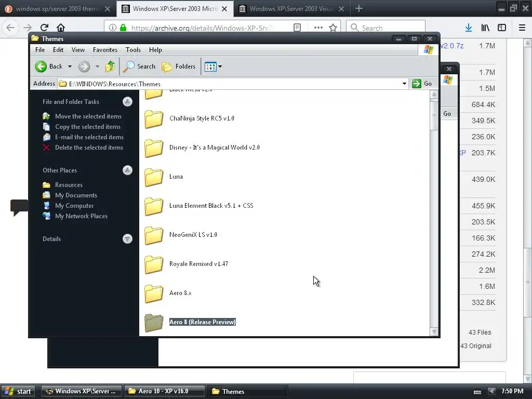Screen dimensions: 532x399
Task: Choose Delete the selected items
Action: point(89,148)
